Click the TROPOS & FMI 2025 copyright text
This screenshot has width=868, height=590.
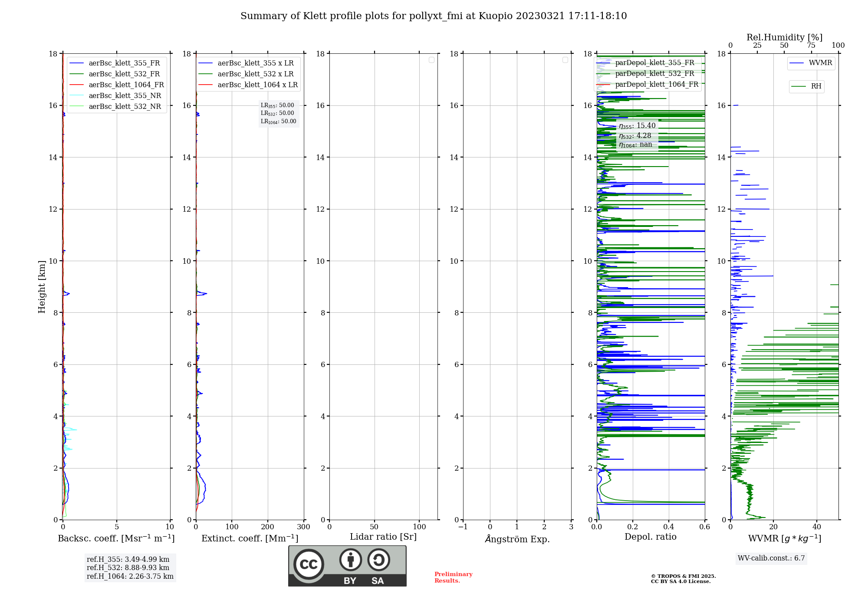coord(683,576)
